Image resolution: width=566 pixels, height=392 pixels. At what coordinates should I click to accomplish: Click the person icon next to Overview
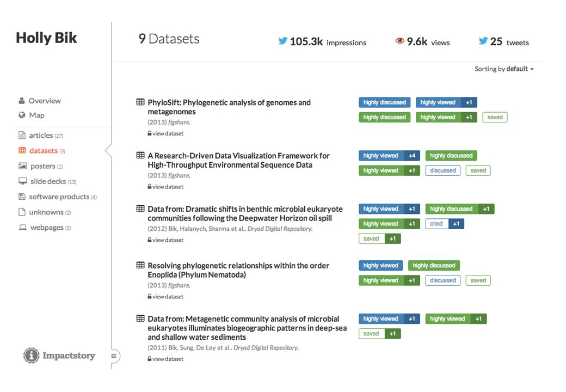click(x=22, y=101)
